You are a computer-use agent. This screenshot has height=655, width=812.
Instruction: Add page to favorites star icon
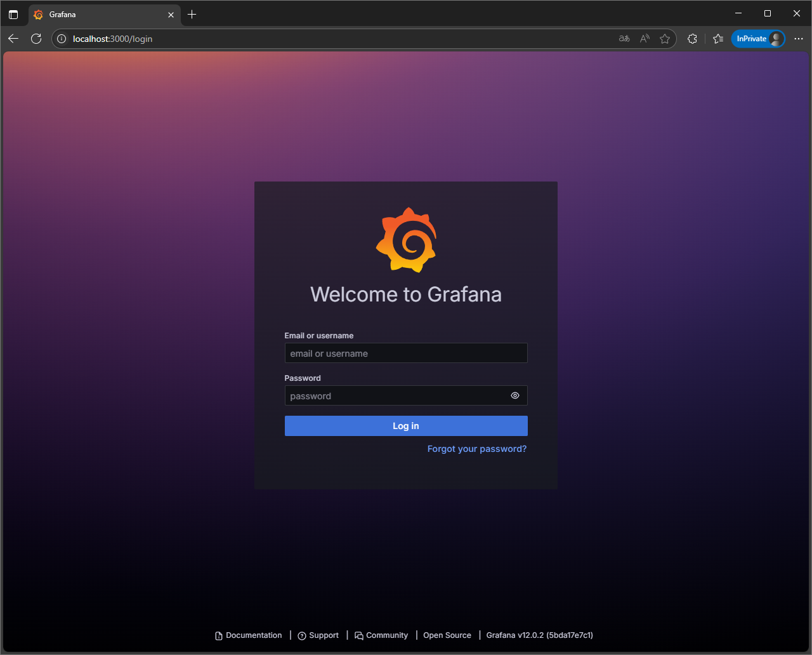tap(665, 39)
